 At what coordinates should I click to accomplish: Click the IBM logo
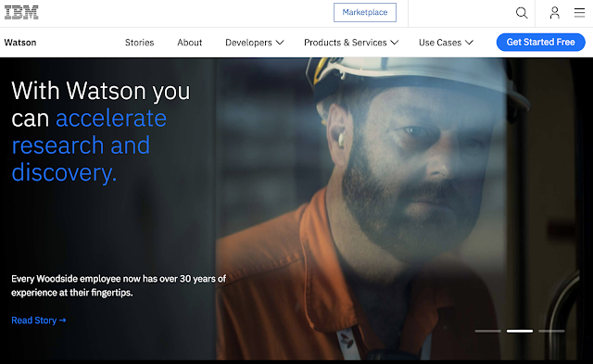(x=21, y=12)
